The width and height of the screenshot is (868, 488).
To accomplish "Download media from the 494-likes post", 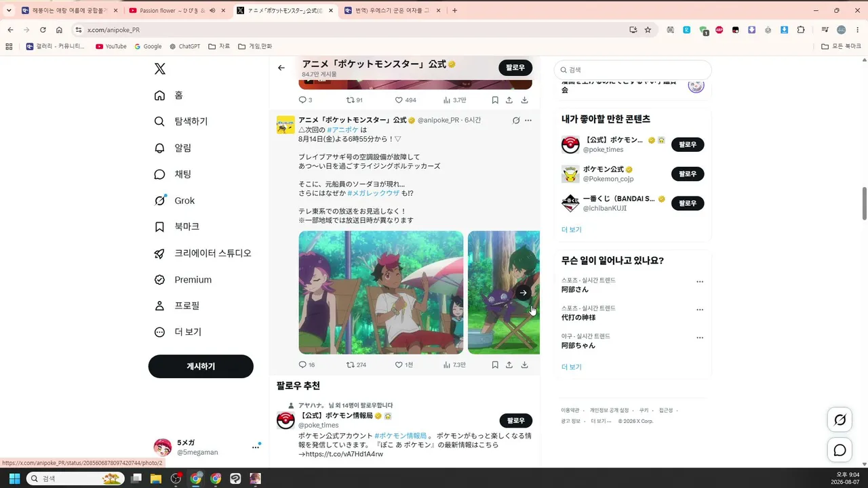I will (524, 100).
